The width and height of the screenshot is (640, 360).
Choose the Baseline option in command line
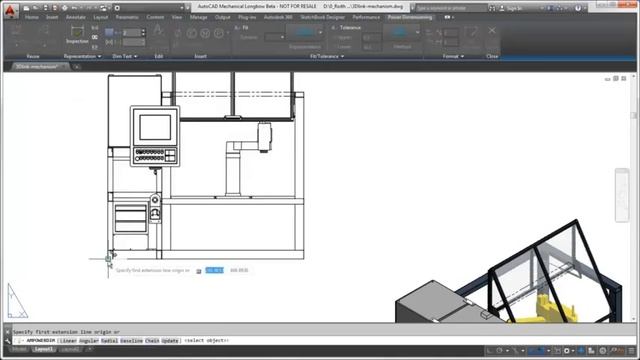pyautogui.click(x=131, y=341)
